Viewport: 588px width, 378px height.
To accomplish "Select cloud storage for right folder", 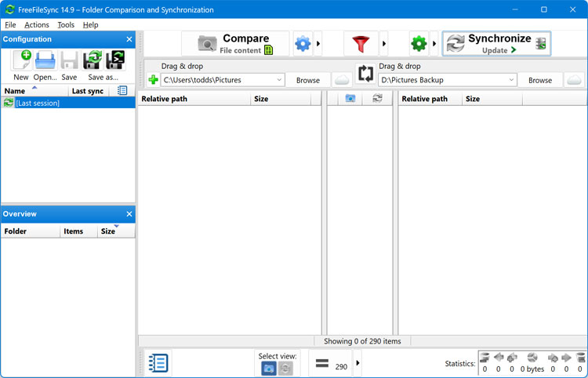I will click(574, 80).
